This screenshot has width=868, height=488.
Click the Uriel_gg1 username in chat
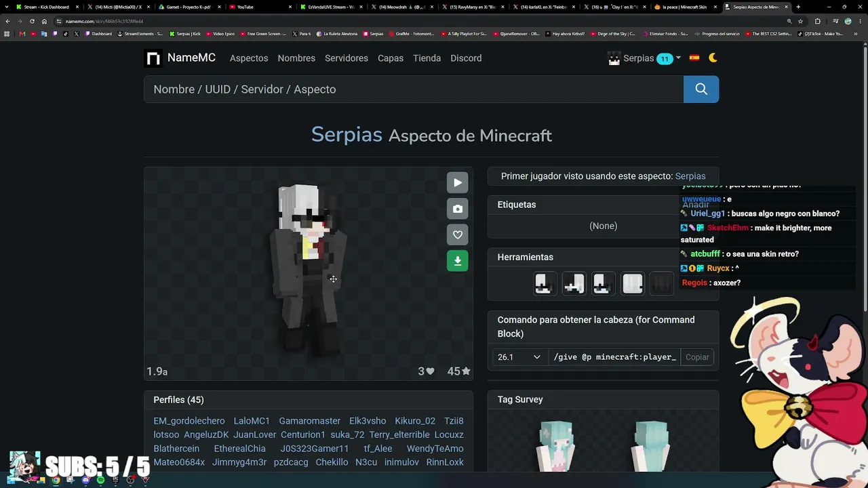click(708, 213)
